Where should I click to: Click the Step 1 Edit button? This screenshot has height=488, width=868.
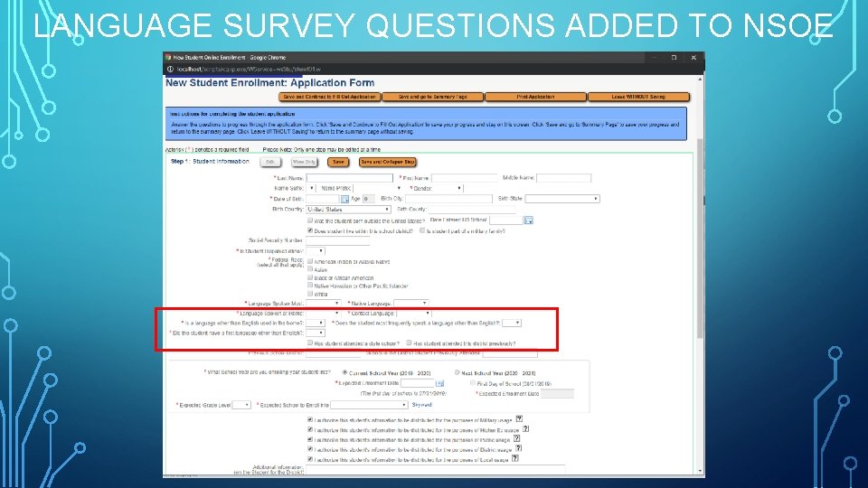coord(270,162)
